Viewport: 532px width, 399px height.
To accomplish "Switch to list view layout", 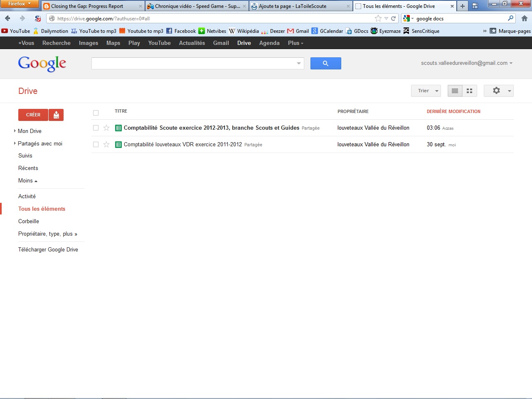I will [455, 91].
